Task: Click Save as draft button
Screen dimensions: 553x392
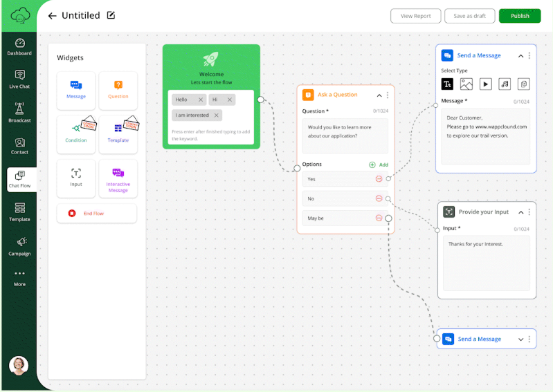Action: pos(469,16)
